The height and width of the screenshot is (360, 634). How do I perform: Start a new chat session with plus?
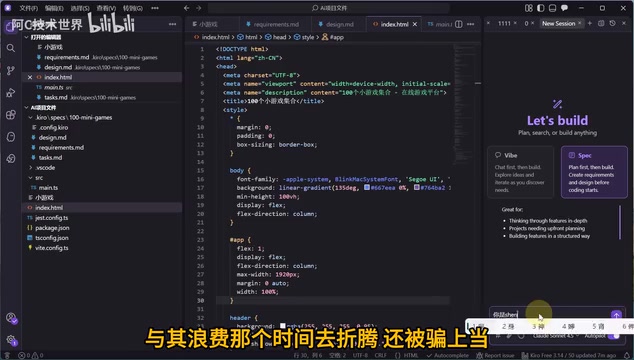point(590,23)
